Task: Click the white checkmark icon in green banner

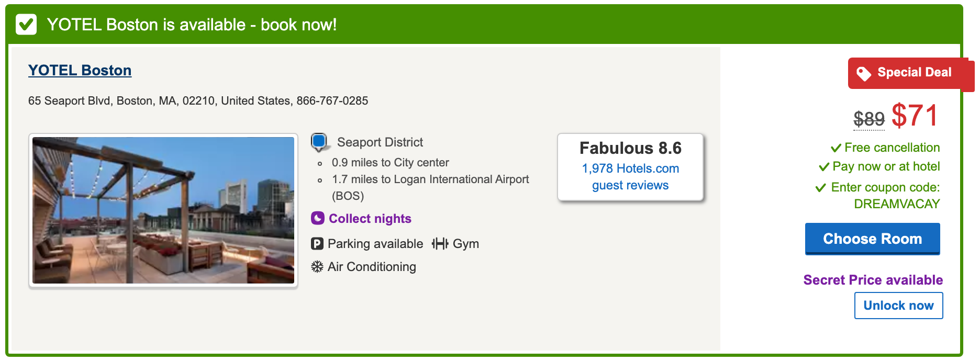Action: (26, 25)
